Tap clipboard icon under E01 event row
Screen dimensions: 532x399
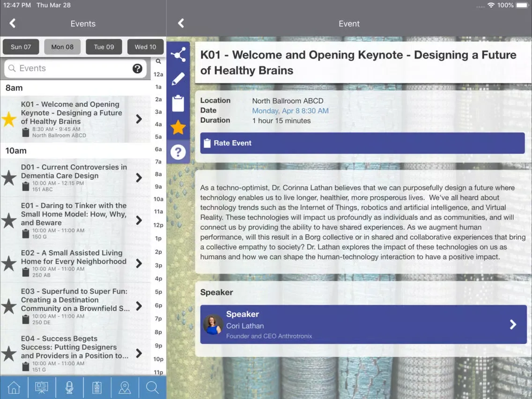click(25, 233)
